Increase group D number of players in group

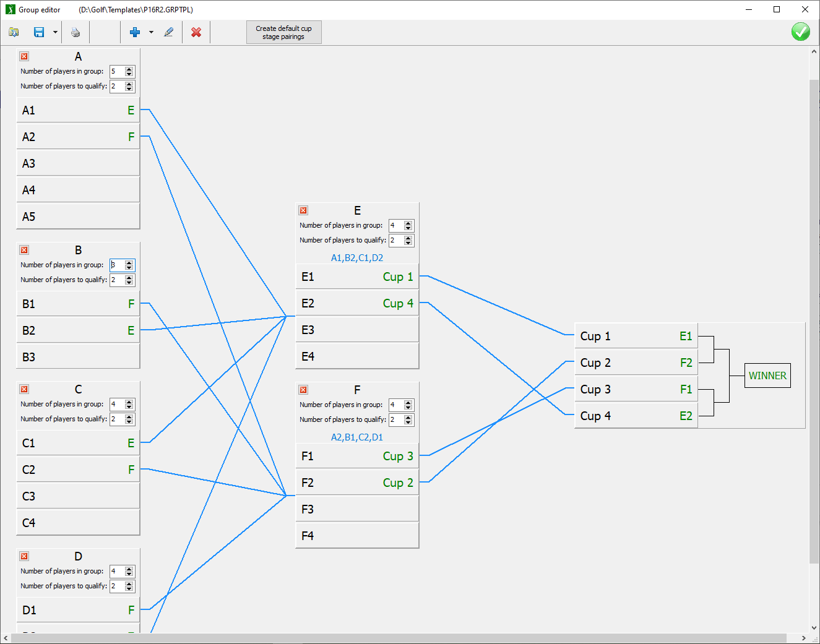tap(129, 569)
